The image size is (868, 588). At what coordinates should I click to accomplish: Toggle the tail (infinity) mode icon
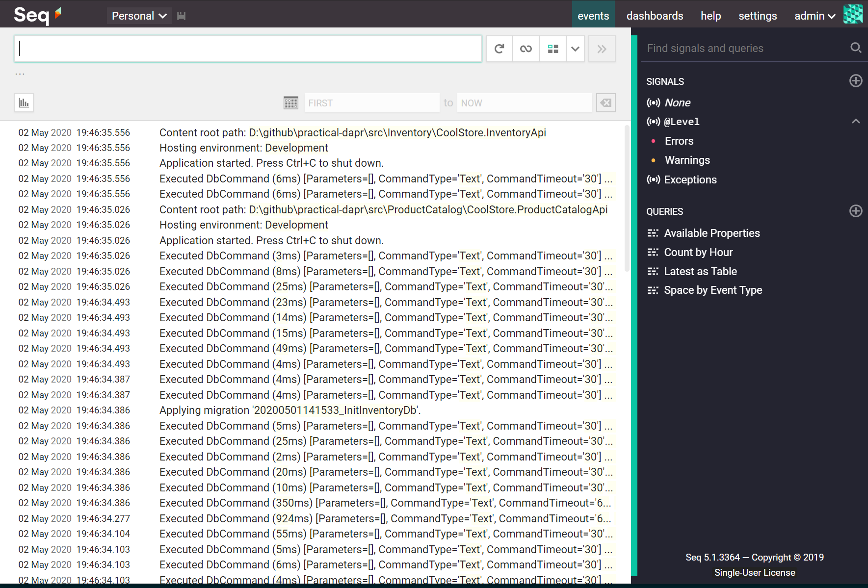point(526,49)
